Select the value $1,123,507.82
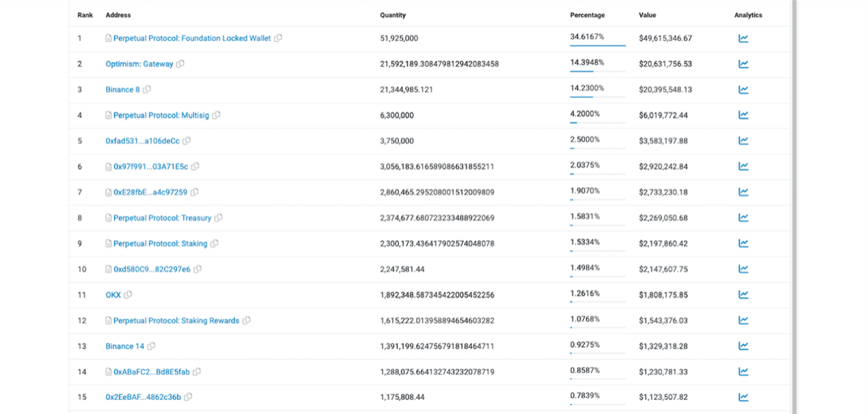This screenshot has width=868, height=414. tap(663, 397)
